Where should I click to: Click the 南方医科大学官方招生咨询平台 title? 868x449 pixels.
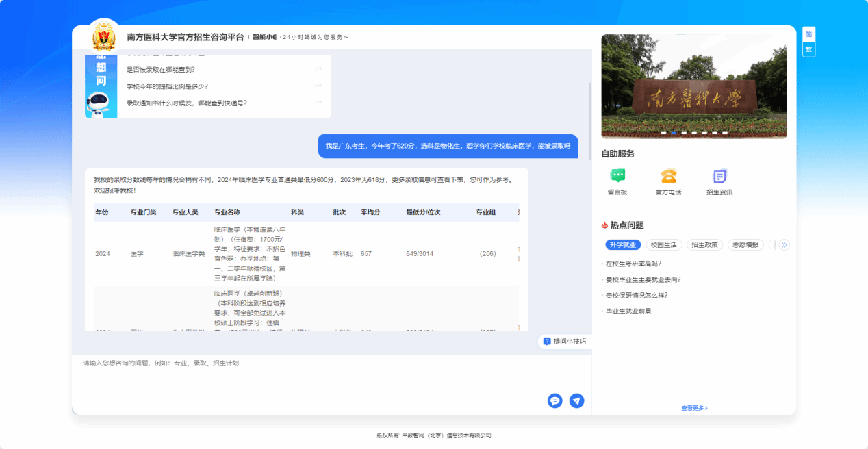tap(186, 37)
